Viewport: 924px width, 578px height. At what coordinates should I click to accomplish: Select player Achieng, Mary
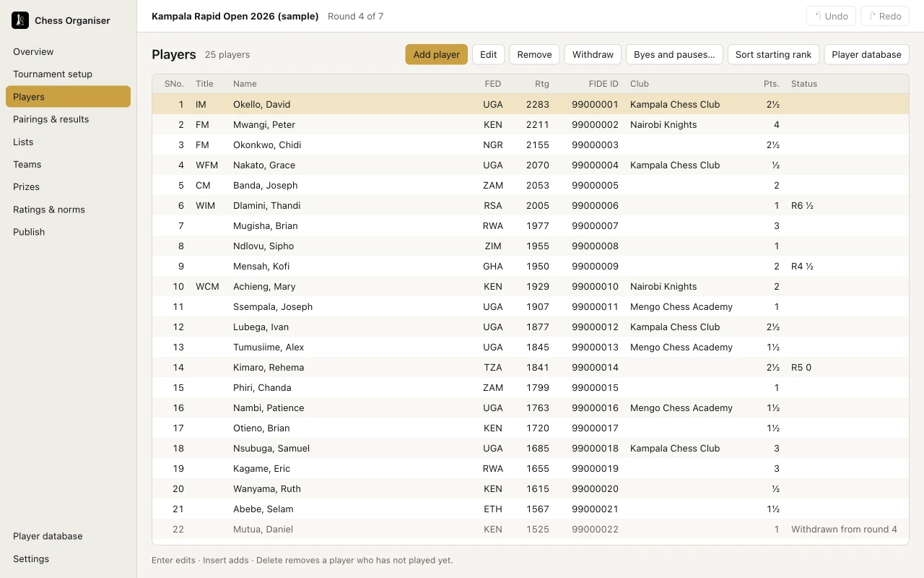(531, 286)
